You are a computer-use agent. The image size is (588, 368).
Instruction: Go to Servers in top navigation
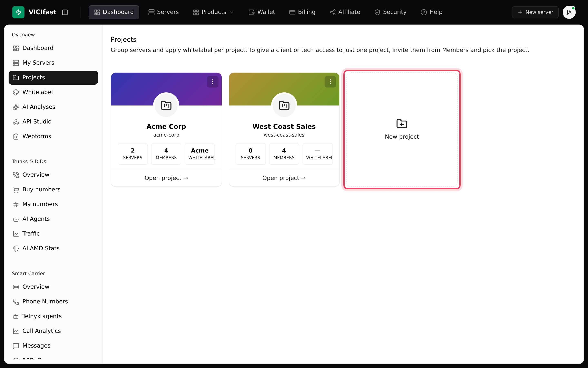coord(164,12)
